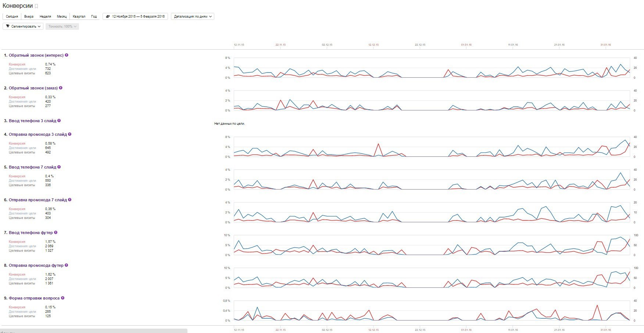
Task: Expand the Сегментировать dropdown
Action: (x=23, y=26)
